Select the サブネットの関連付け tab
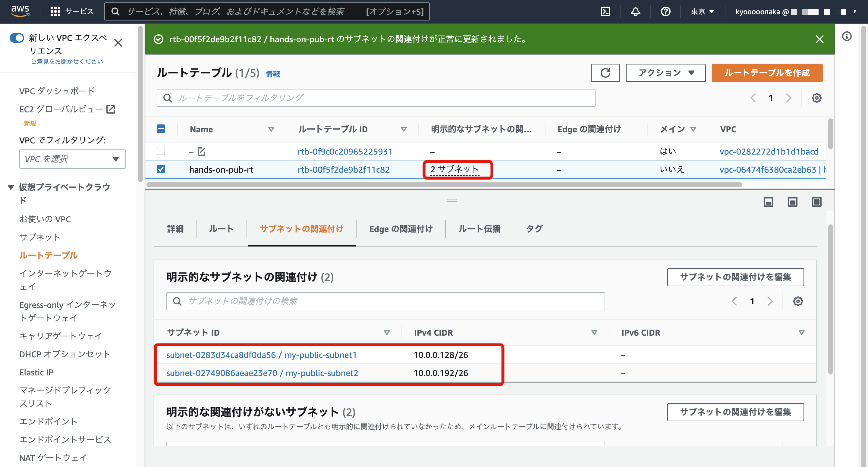The width and height of the screenshot is (868, 467). pos(302,229)
